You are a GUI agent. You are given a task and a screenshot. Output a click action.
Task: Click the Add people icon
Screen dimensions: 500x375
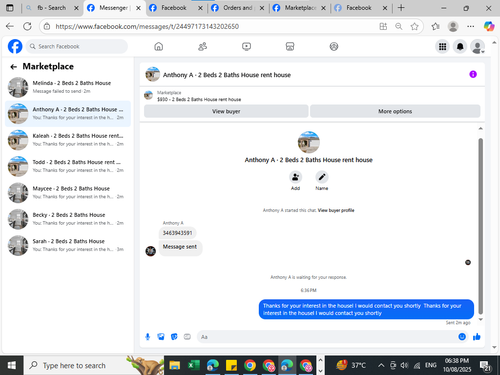[295, 177]
